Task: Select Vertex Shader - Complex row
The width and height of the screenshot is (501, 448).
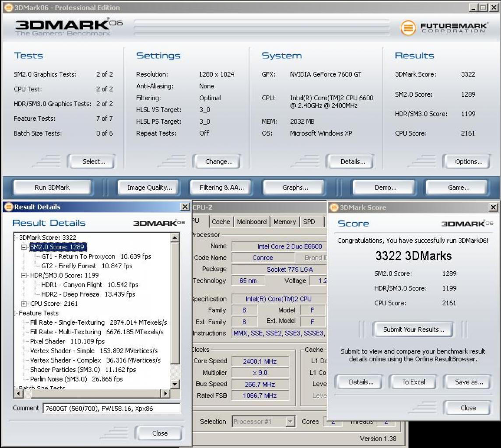Action: click(95, 360)
